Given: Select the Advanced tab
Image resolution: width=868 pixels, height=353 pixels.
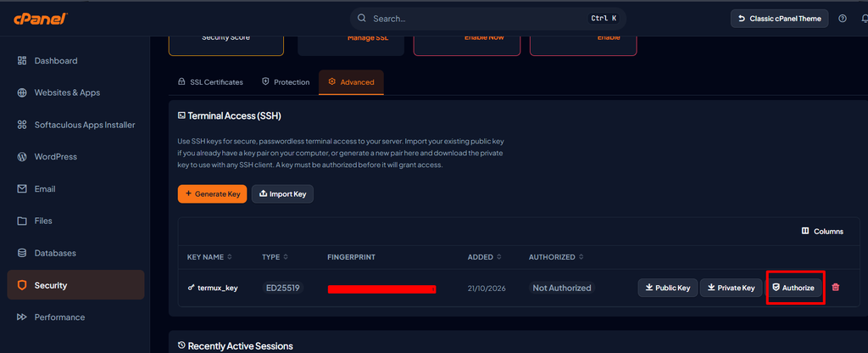Looking at the screenshot, I should click(351, 82).
